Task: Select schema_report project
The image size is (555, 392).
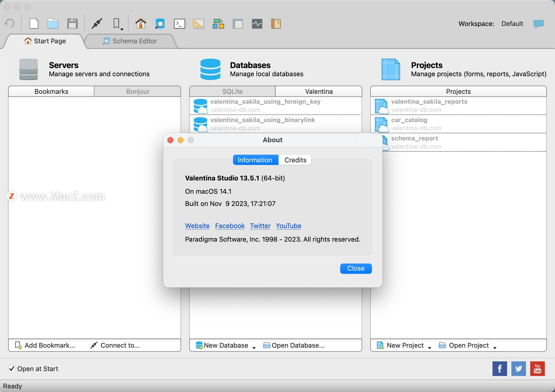Action: point(464,142)
